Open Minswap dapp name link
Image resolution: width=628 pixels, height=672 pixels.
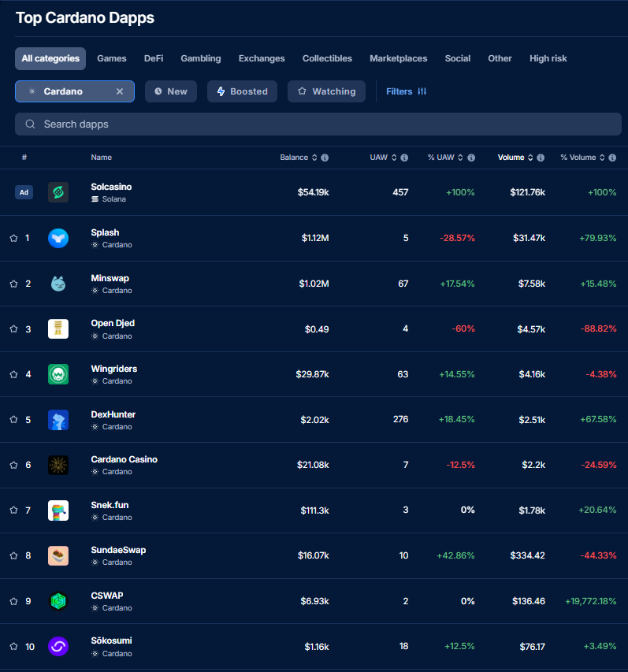click(x=110, y=278)
